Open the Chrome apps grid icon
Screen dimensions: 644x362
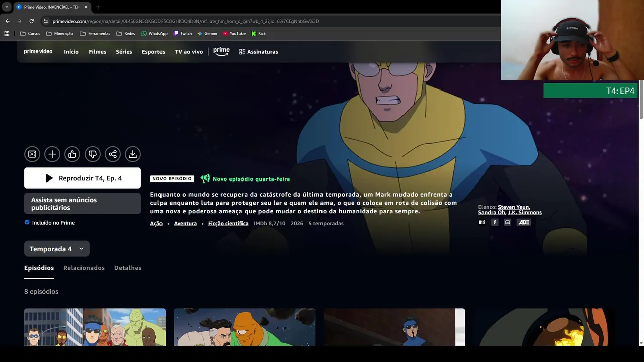[7, 34]
